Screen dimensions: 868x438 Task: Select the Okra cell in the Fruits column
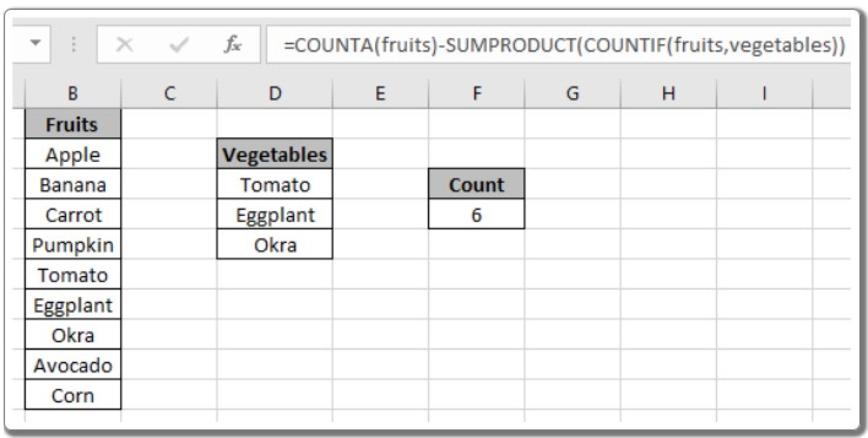[73, 335]
